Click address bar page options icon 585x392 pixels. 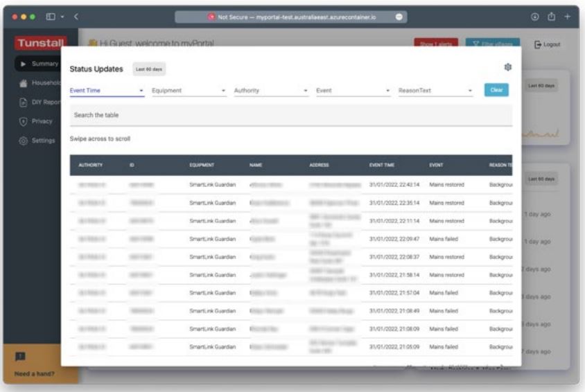tap(399, 17)
